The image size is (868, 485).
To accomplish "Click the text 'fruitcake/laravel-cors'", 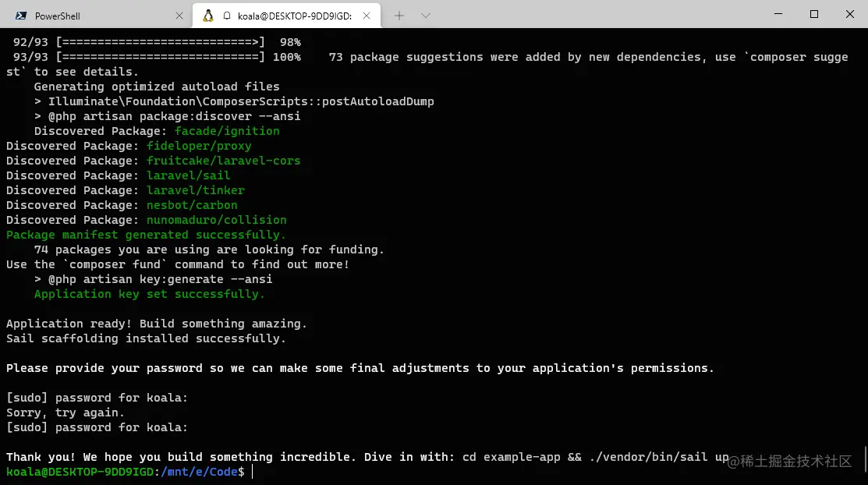I will click(224, 161).
